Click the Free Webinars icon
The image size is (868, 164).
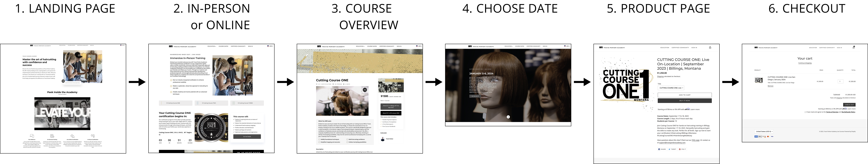point(32,136)
